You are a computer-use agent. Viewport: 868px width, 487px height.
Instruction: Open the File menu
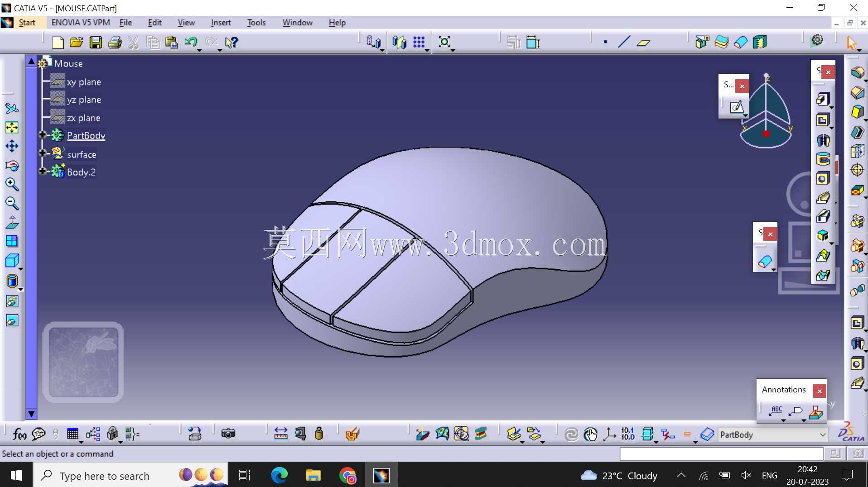click(125, 23)
